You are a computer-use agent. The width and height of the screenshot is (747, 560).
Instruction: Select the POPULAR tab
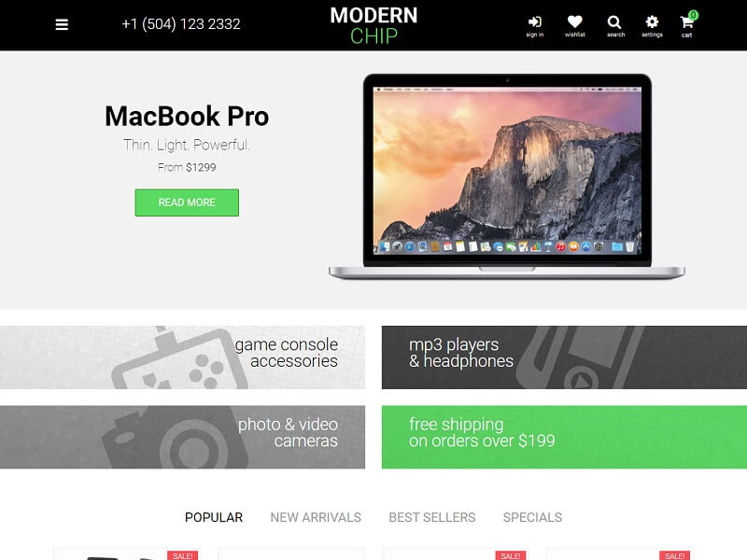click(x=214, y=517)
